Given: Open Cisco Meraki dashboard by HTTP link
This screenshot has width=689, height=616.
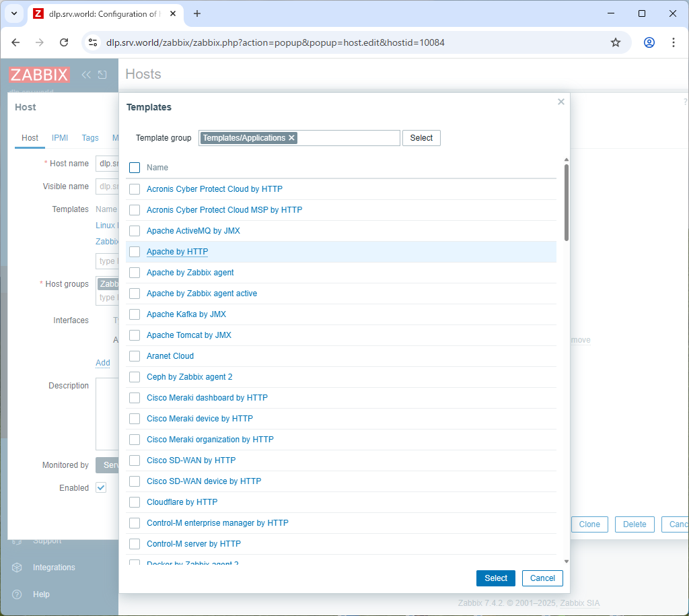Looking at the screenshot, I should click(207, 398).
